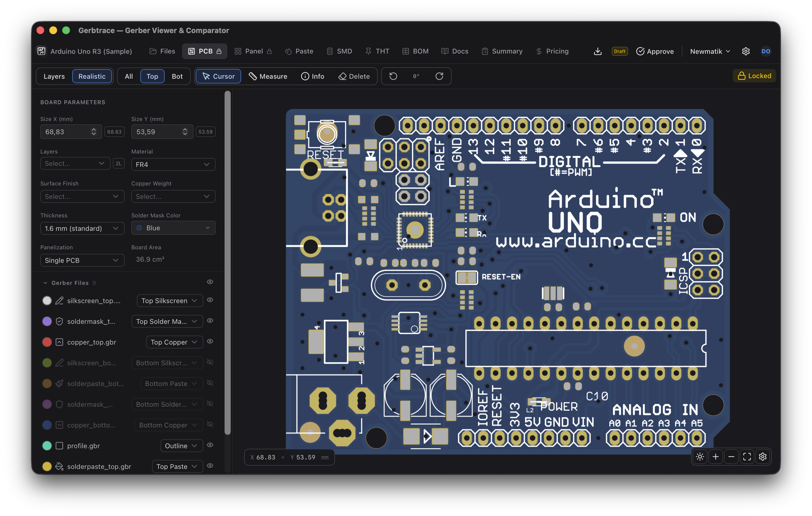Select the Delete tool
The image size is (812, 516).
(354, 76)
